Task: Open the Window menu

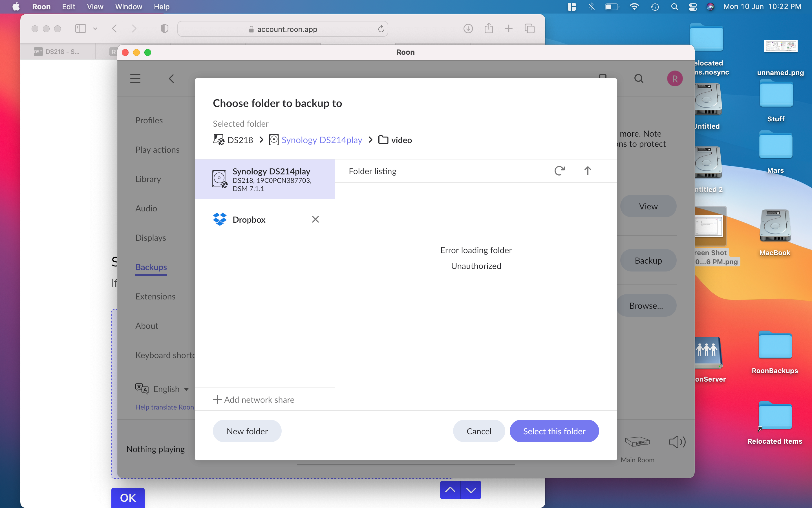Action: click(129, 7)
